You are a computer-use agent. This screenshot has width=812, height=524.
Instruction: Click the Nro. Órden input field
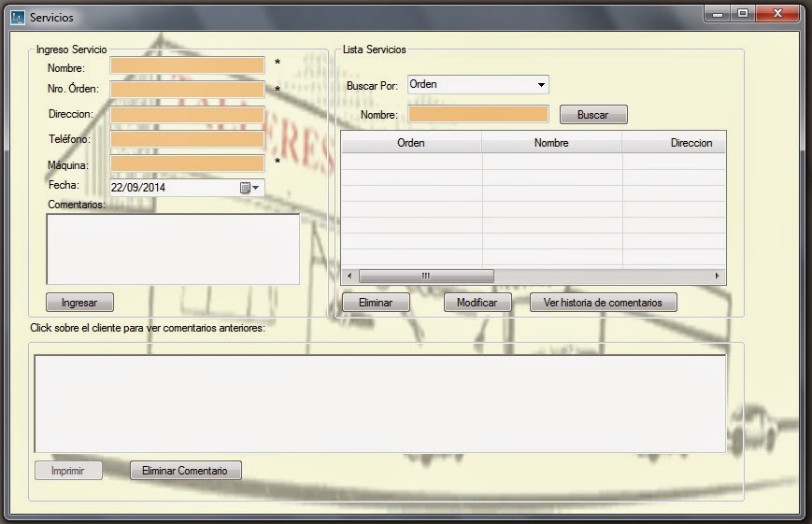(187, 90)
